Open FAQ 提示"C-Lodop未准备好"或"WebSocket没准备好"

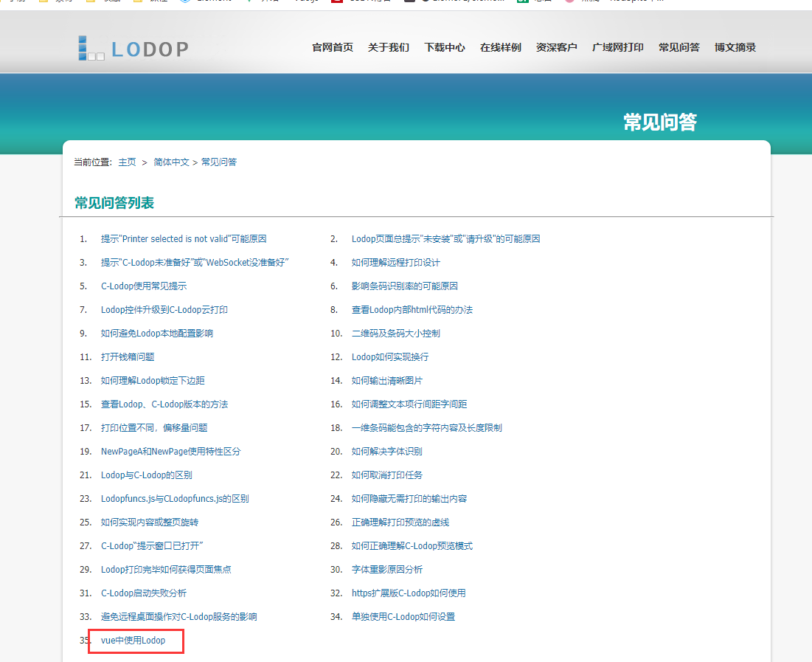[195, 262]
